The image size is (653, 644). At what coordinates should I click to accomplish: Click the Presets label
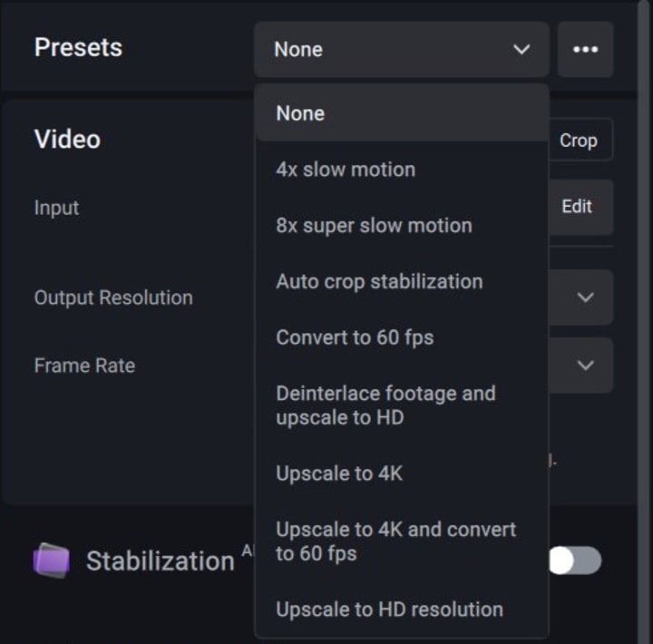78,47
